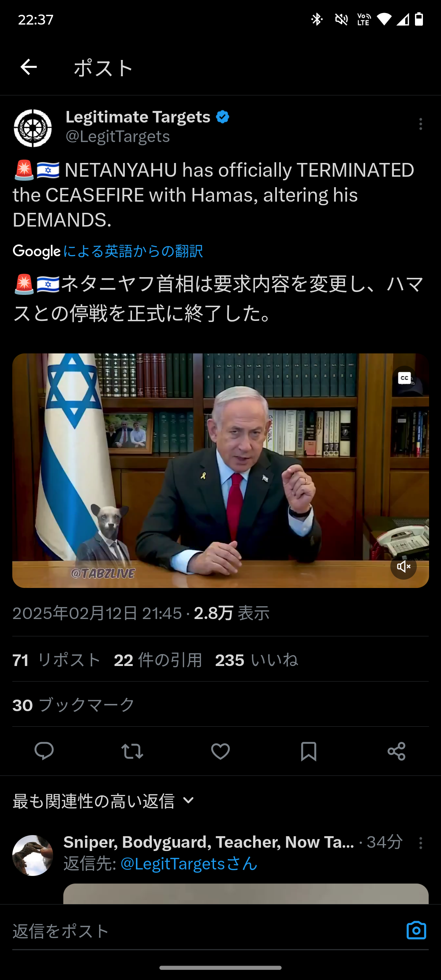
Task: View the 71 リポスト list
Action: click(57, 660)
